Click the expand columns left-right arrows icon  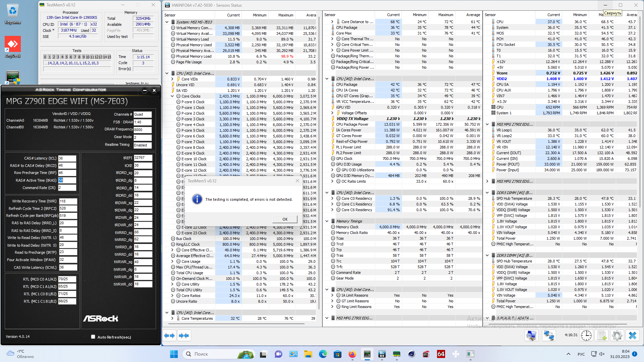point(169,336)
